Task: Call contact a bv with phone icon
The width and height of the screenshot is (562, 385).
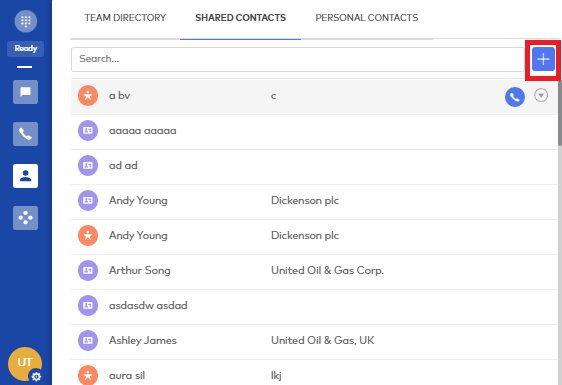Action: [x=515, y=97]
